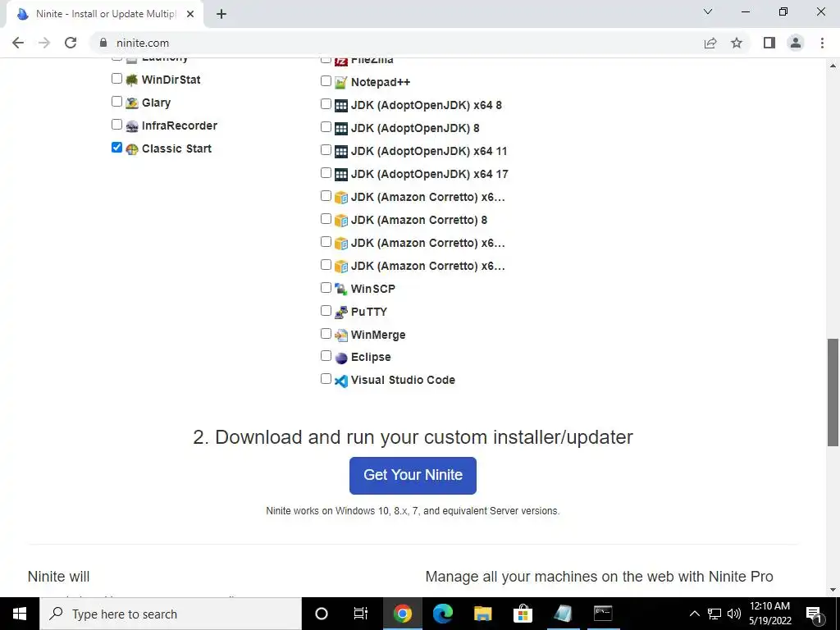Uncheck the Classic Start checkbox
This screenshot has width=840, height=630.
click(116, 148)
